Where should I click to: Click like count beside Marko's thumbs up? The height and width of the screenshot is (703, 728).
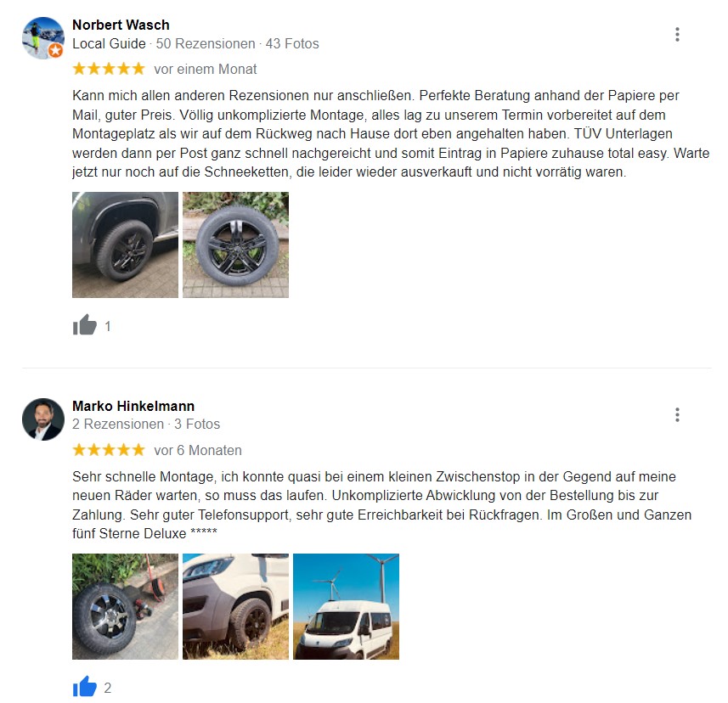[108, 688]
